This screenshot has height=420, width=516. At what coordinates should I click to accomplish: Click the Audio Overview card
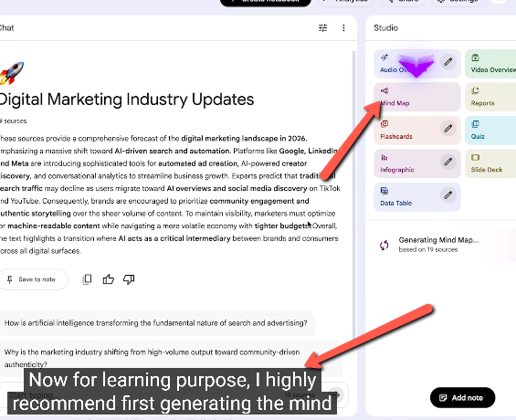[x=417, y=64]
